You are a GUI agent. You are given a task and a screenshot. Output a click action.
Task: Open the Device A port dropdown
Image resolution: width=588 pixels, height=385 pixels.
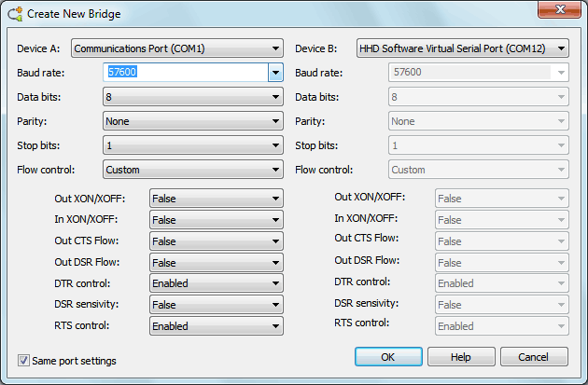point(177,48)
